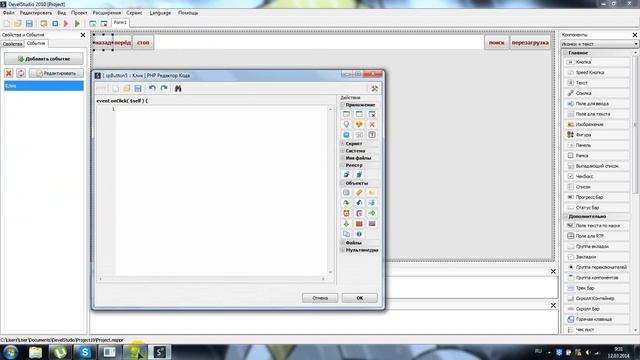Collapse the Главное components section
This screenshot has height=360, width=640.
(566, 53)
